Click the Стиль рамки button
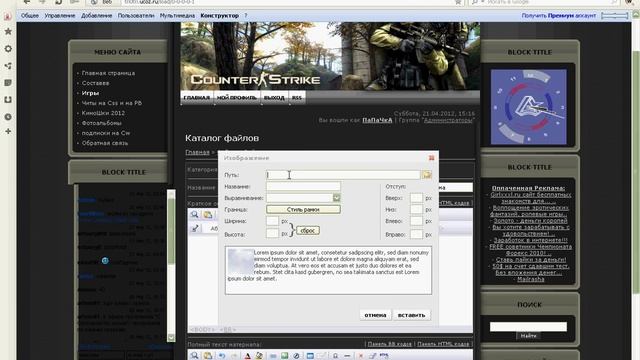640x360 pixels. (x=303, y=209)
